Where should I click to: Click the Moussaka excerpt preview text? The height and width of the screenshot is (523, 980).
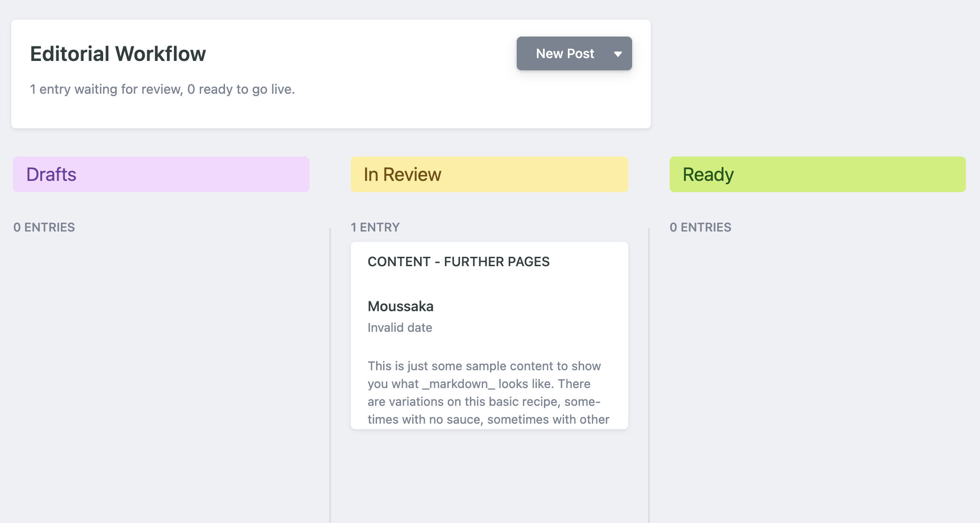tap(489, 393)
